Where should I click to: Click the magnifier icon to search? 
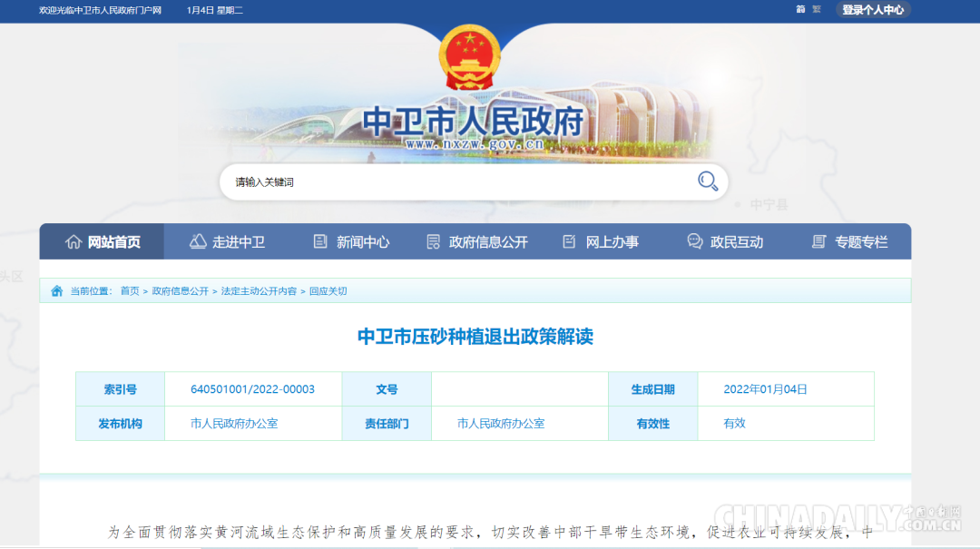pyautogui.click(x=707, y=181)
